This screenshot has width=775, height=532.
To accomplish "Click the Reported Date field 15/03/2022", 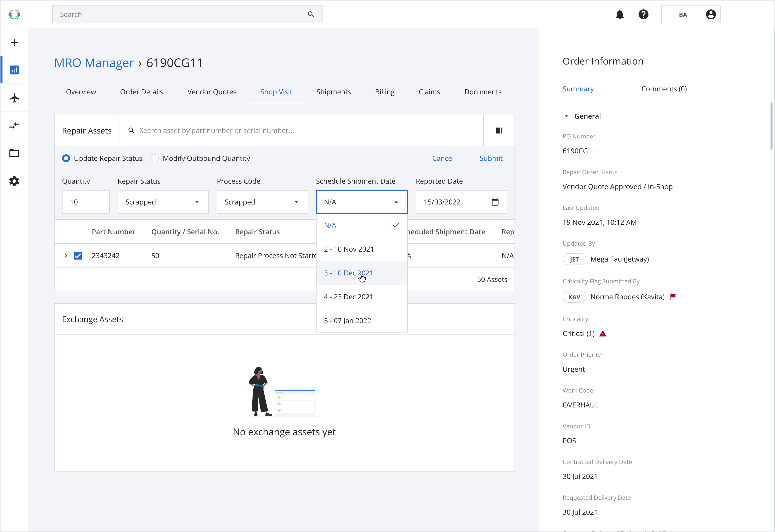I will (461, 202).
